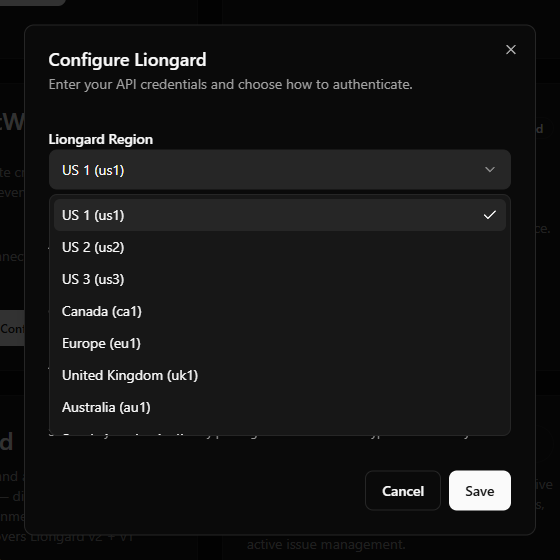
Task: Pick Australia (au1) region
Action: [280, 408]
